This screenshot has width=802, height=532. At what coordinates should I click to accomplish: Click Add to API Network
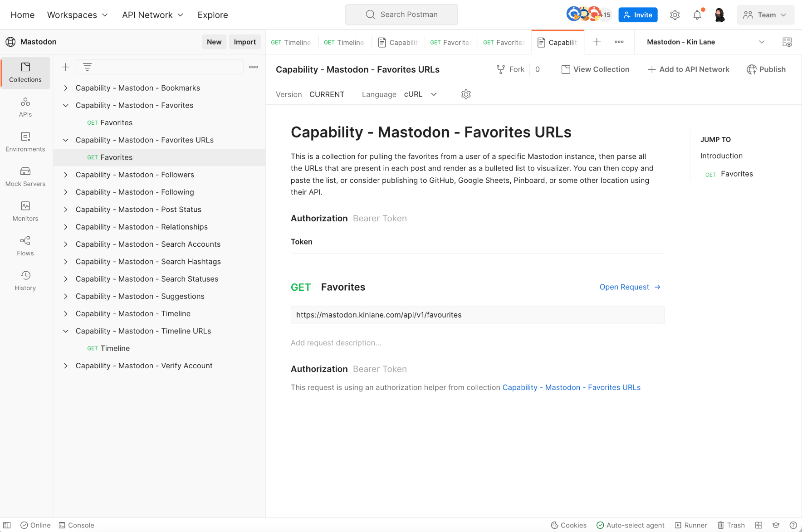[x=689, y=69]
